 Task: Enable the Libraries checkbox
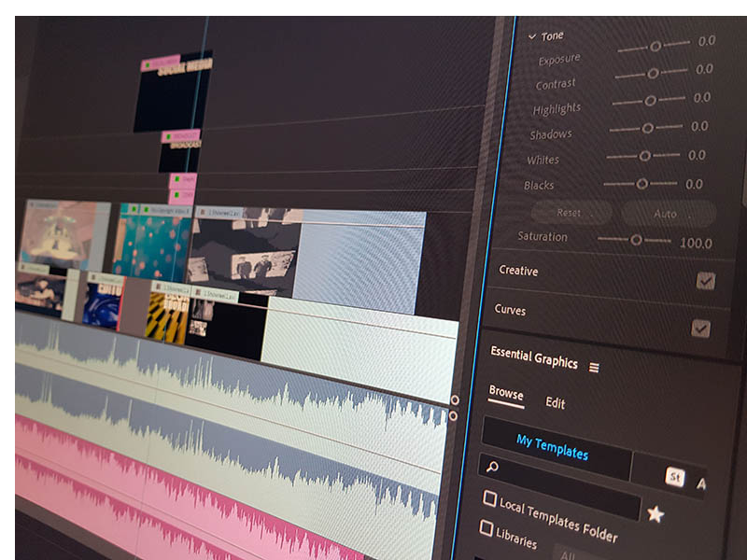pyautogui.click(x=486, y=527)
